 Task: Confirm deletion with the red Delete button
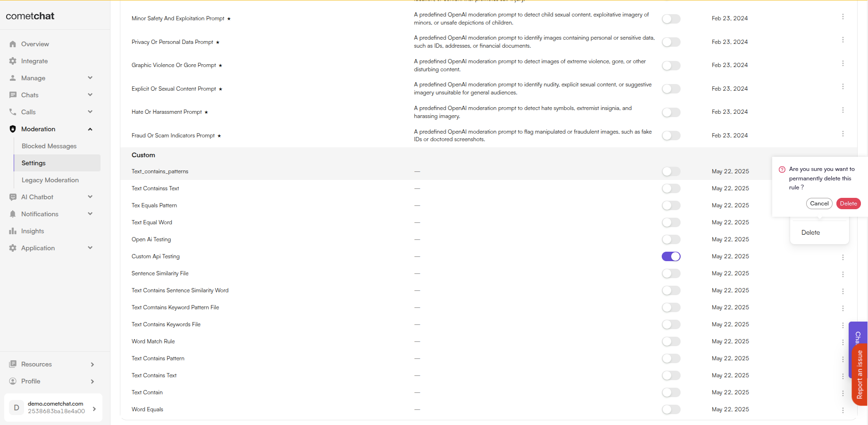848,204
